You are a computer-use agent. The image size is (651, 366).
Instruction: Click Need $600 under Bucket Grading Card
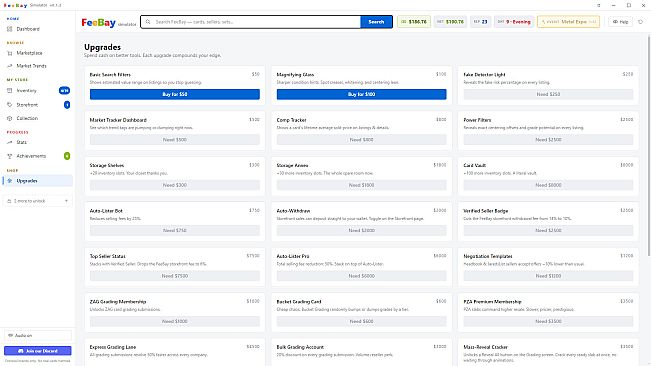(362, 321)
